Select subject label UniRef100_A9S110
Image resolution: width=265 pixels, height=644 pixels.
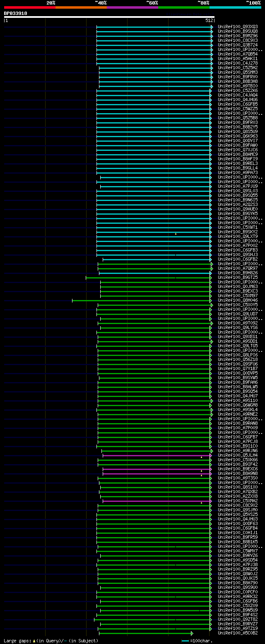coord(238,400)
